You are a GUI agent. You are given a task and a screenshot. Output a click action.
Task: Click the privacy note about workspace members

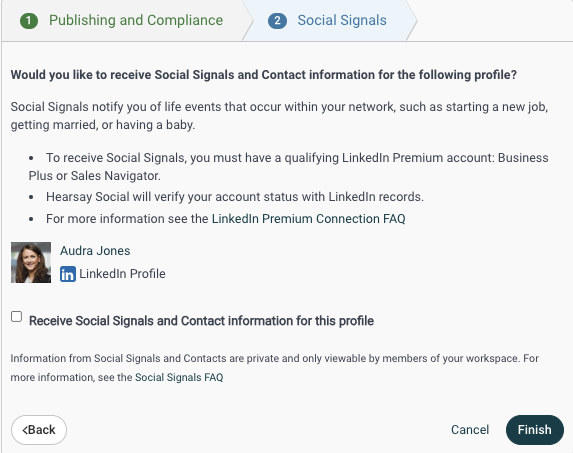tap(274, 368)
